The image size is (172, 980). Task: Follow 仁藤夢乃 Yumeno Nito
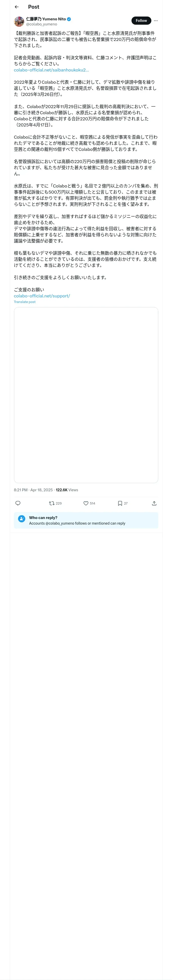[x=141, y=21]
